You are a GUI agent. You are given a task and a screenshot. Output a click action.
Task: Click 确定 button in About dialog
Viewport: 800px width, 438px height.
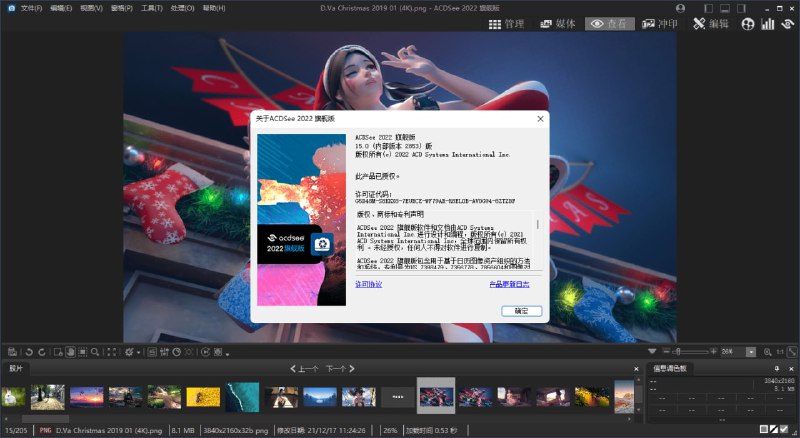click(521, 311)
